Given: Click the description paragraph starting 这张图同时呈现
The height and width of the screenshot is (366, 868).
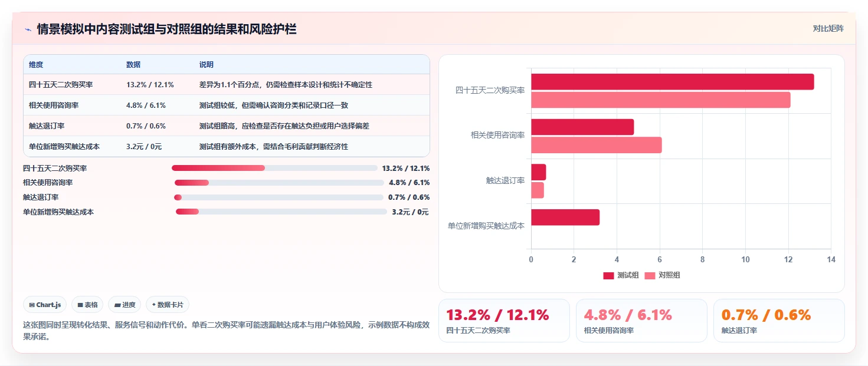Looking at the screenshot, I should point(226,331).
